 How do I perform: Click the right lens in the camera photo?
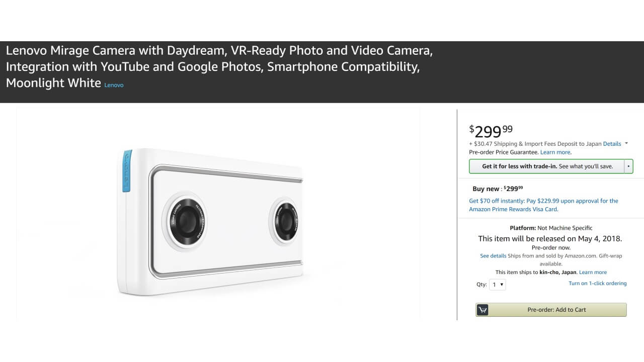click(286, 220)
